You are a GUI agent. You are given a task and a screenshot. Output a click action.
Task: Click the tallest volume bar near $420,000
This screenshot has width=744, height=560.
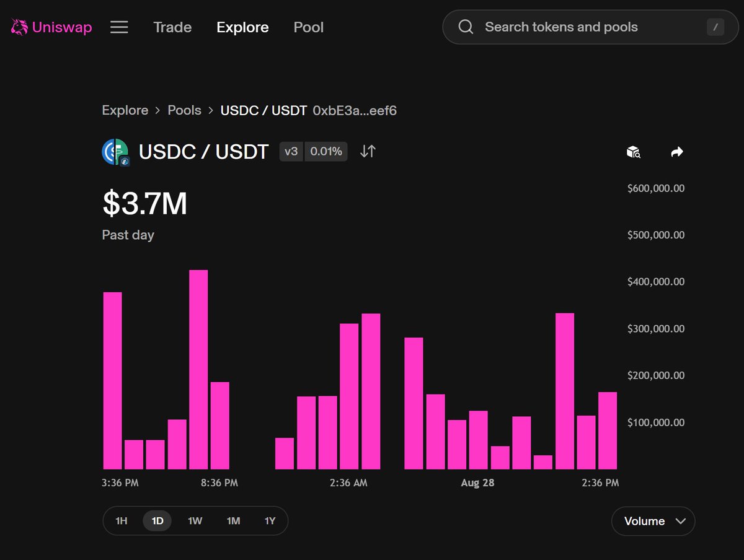pos(198,370)
